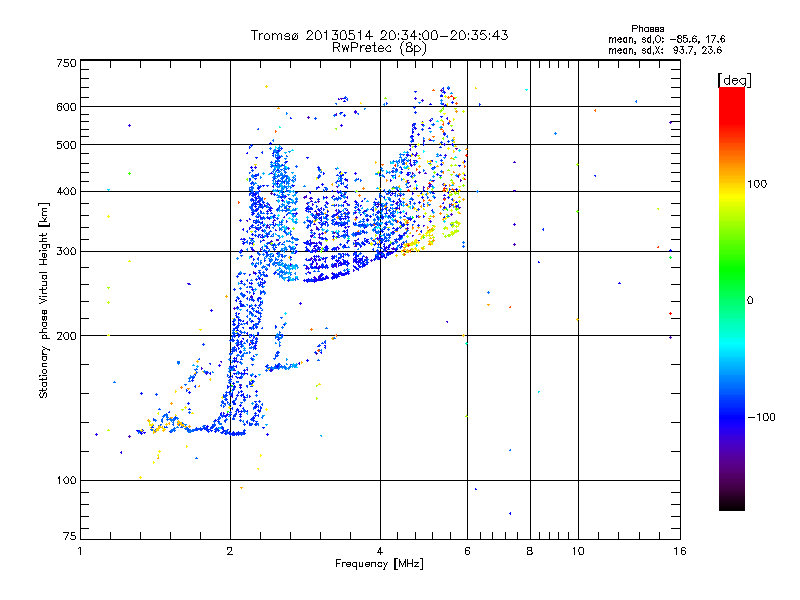Click the '10' x-axis tick label
Image resolution: width=800 pixels, height=600 pixels.
578,551
